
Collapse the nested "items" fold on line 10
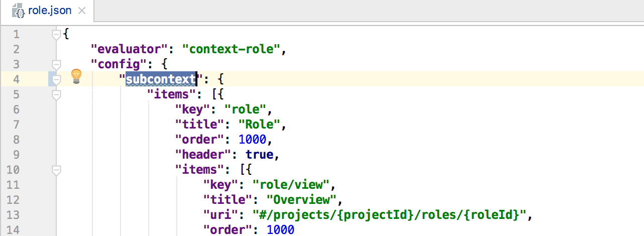(56, 170)
